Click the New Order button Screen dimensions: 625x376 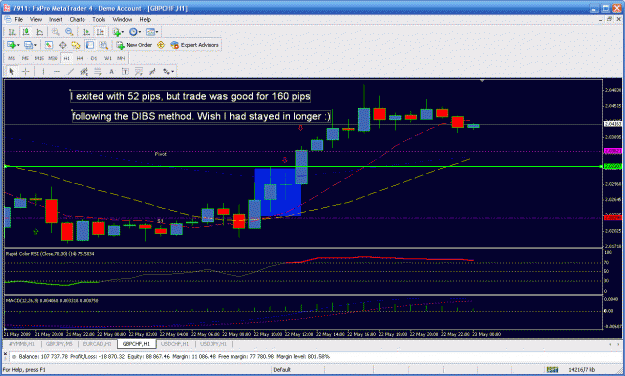pyautogui.click(x=134, y=45)
